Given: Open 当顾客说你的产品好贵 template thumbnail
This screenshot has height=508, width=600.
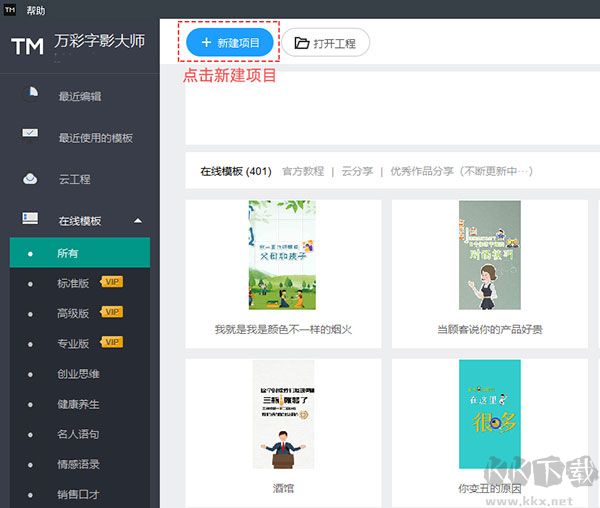Looking at the screenshot, I should pos(489,255).
